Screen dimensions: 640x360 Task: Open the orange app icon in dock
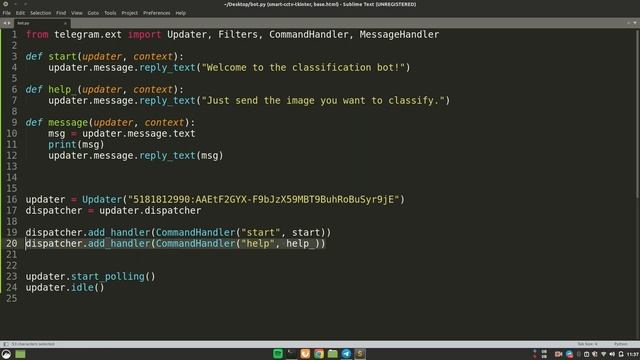[305, 354]
